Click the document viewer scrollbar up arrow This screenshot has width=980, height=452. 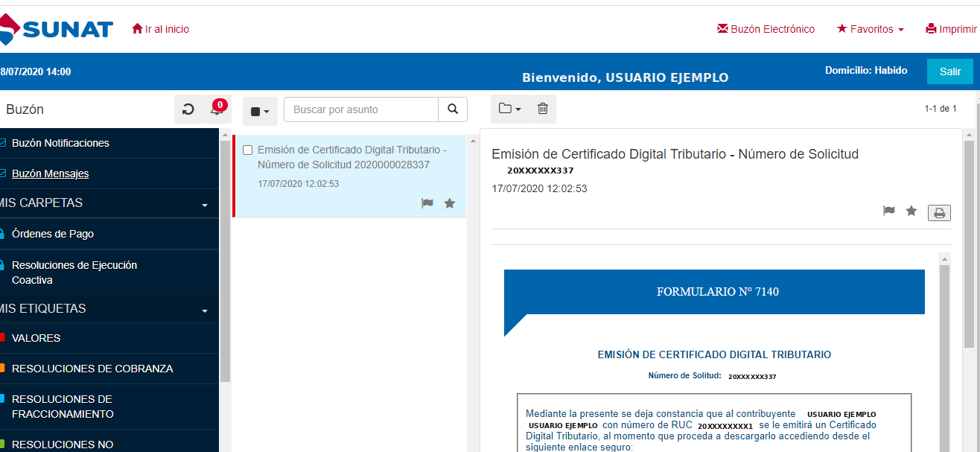(945, 259)
